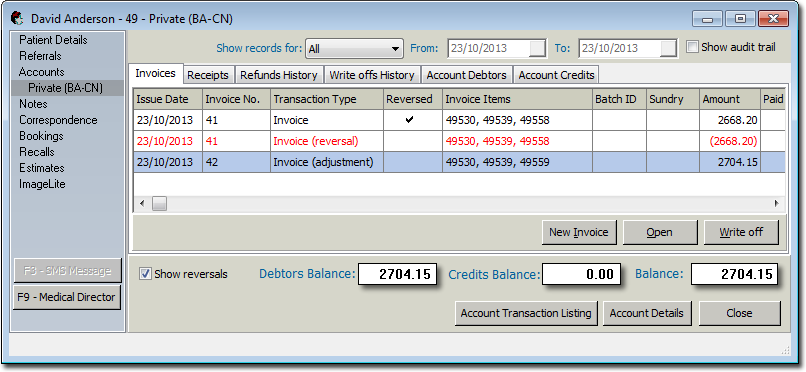Screen dimensions: 806x372
Task: Click the Reversed checkmark on invoice 41
Action: click(x=409, y=120)
